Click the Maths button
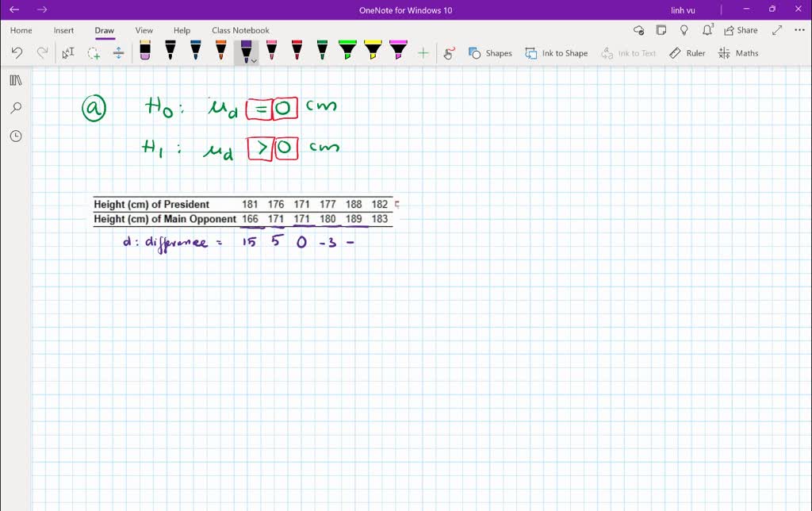The image size is (812, 511). click(x=738, y=53)
